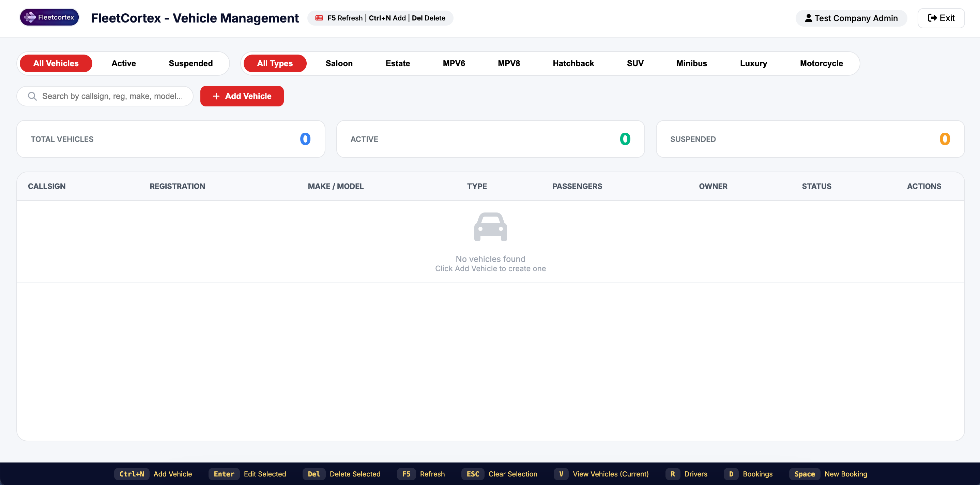980x485 pixels.
Task: Select the All Types filter
Action: point(275,63)
